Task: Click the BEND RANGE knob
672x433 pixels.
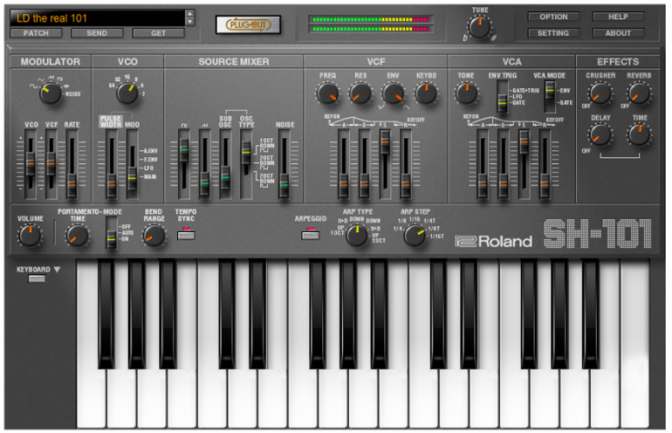Action: pos(153,235)
